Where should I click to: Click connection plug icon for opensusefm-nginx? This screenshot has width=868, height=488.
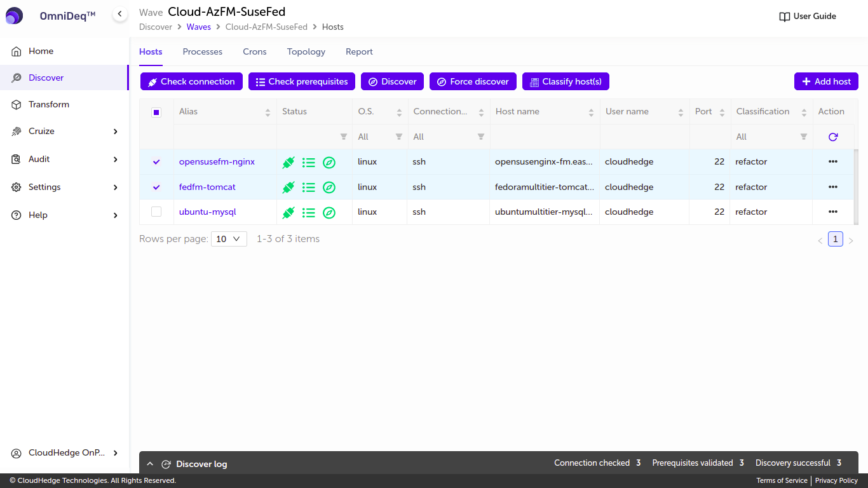coord(288,162)
